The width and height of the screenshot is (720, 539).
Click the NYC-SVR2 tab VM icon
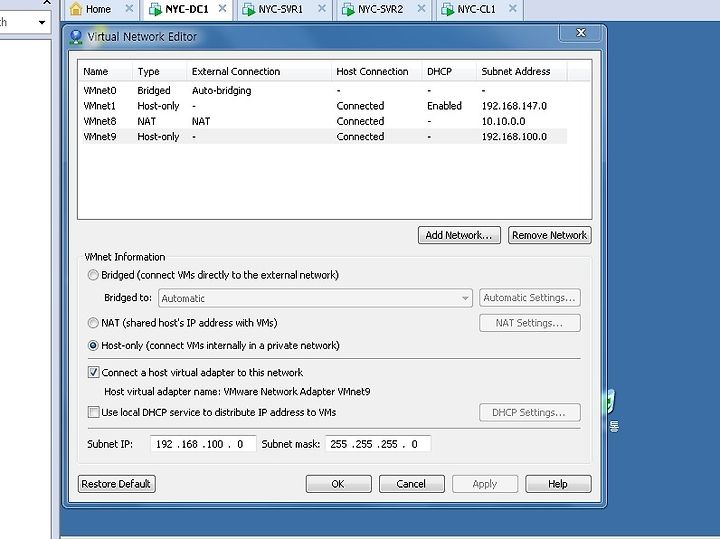pyautogui.click(x=348, y=9)
